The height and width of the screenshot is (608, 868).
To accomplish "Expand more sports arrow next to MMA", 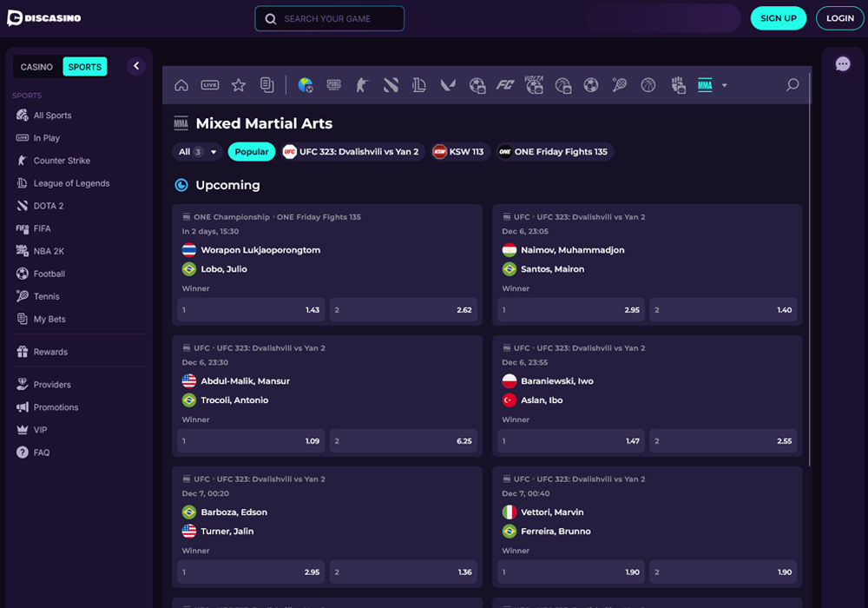I will pos(725,85).
